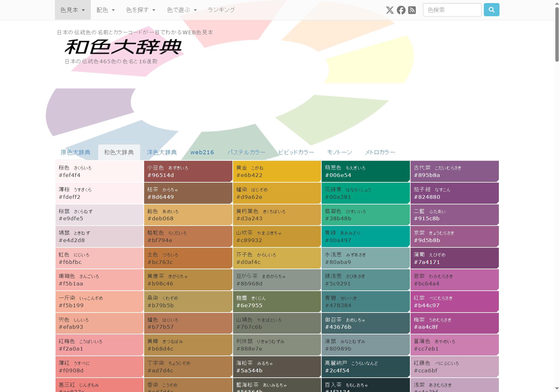Open the X (Twitter) icon link
Viewport: 560px width, 392px height.
click(x=390, y=10)
